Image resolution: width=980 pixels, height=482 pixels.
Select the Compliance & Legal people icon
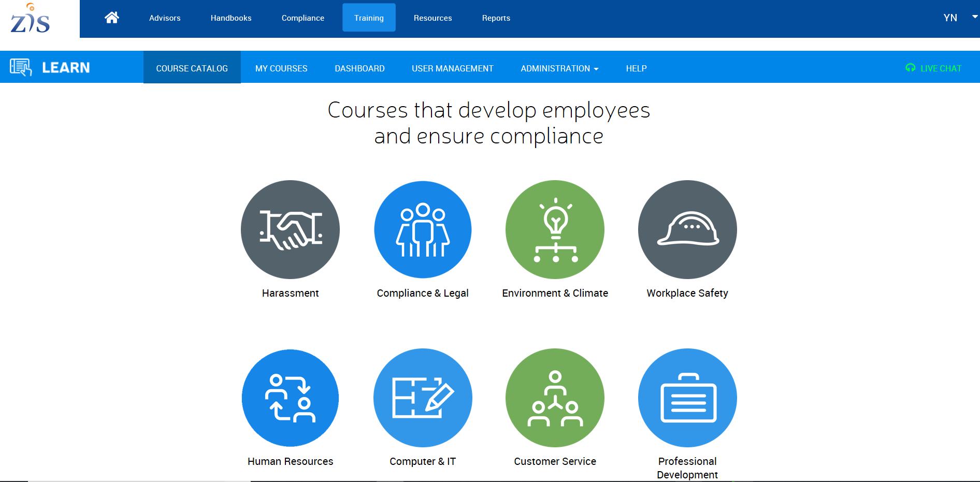(423, 229)
